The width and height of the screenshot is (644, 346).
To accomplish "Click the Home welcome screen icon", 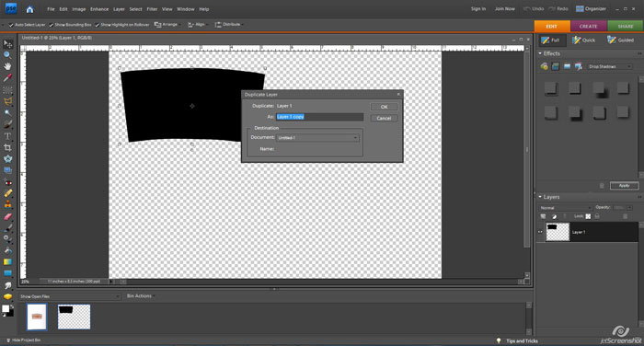I will tap(29, 9).
